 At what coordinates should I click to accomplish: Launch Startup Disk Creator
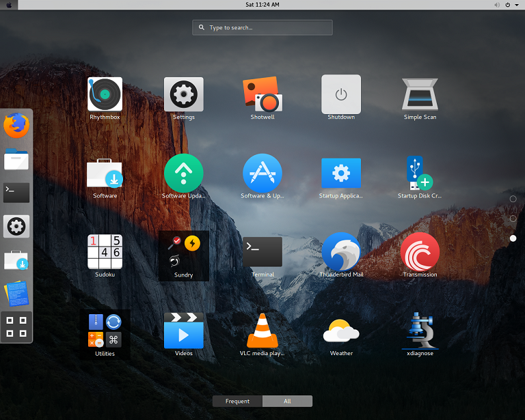(420, 173)
